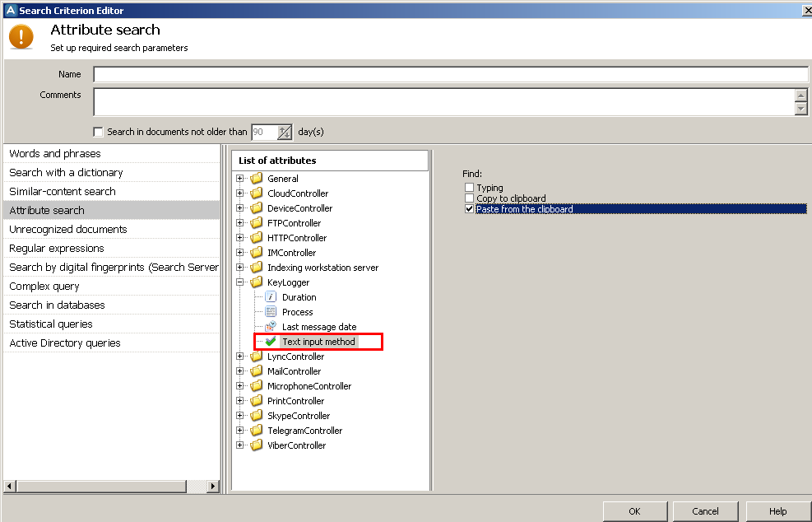This screenshot has width=812, height=522.
Task: Click the green checkmark beside Text input method
Action: 271,342
